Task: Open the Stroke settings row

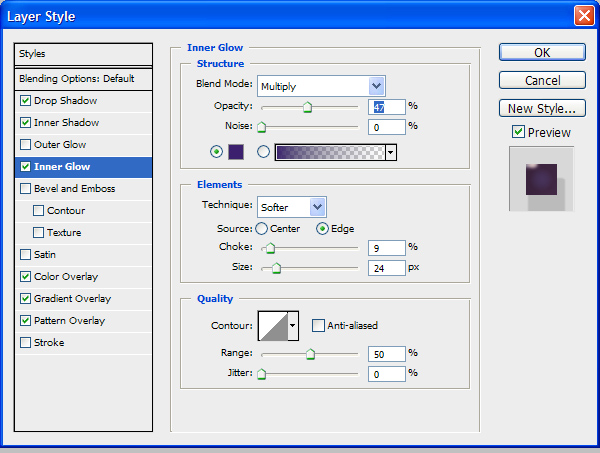Action: [x=83, y=343]
